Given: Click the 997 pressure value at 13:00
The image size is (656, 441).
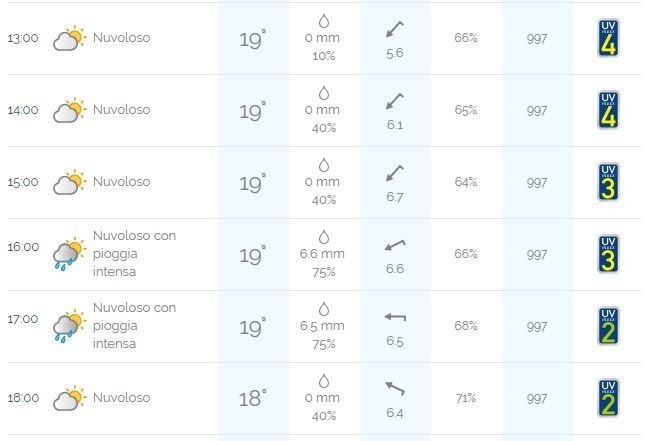Looking at the screenshot, I should coord(537,39).
